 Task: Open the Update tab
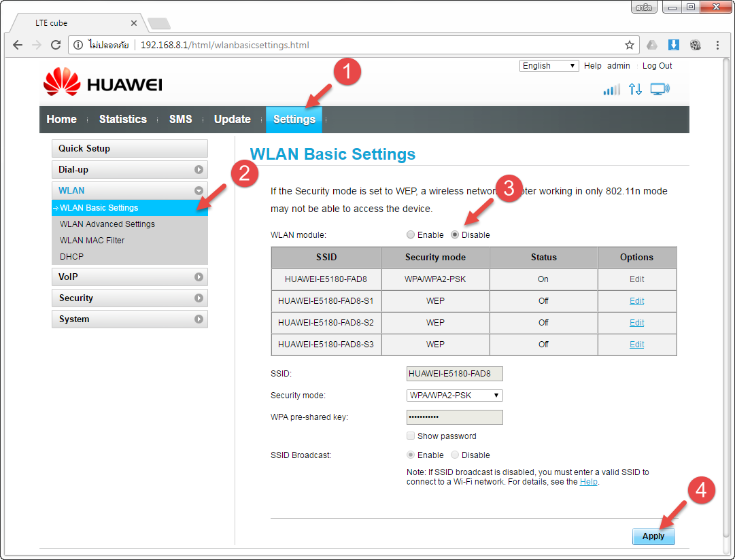pos(232,120)
